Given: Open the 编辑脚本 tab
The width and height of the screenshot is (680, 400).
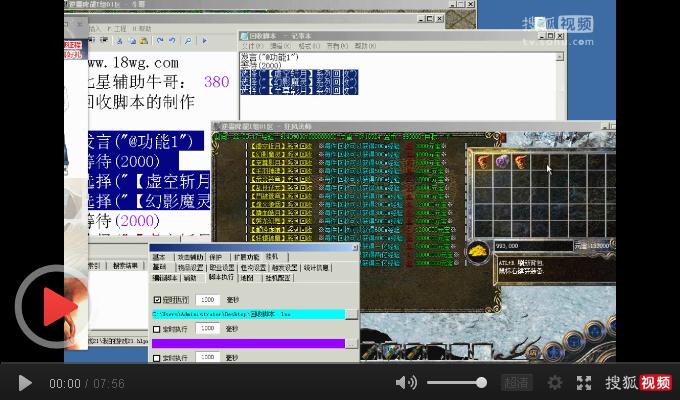Looking at the screenshot, I should (165, 278).
